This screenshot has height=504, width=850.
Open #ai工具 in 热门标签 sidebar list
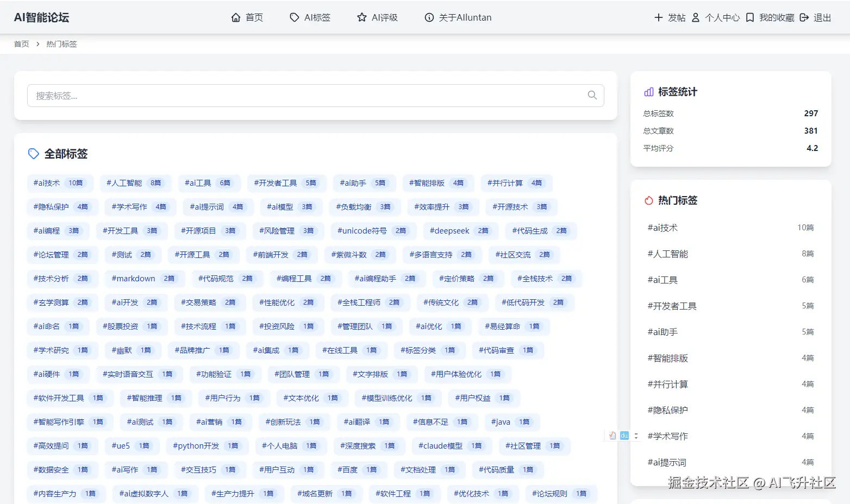730,280
